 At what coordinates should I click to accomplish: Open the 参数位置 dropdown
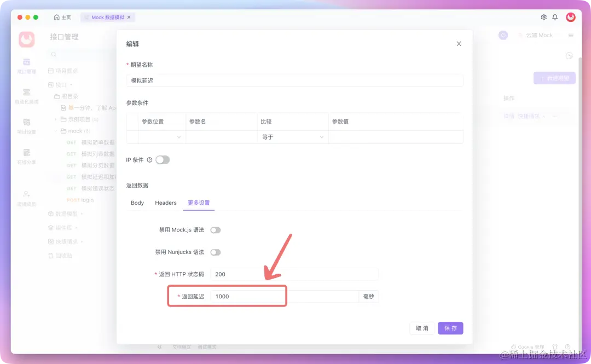(161, 137)
